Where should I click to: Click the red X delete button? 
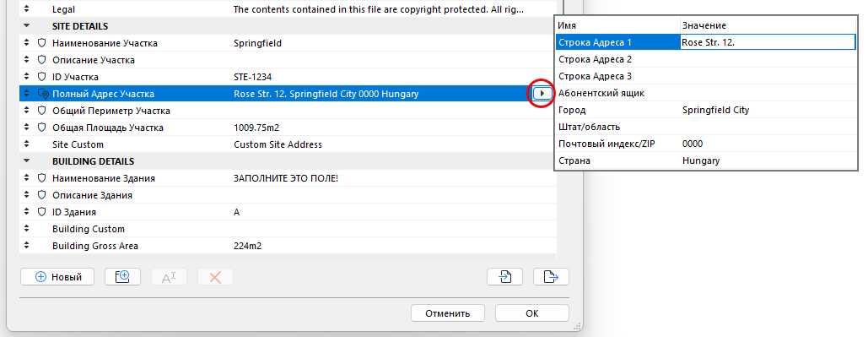215,276
